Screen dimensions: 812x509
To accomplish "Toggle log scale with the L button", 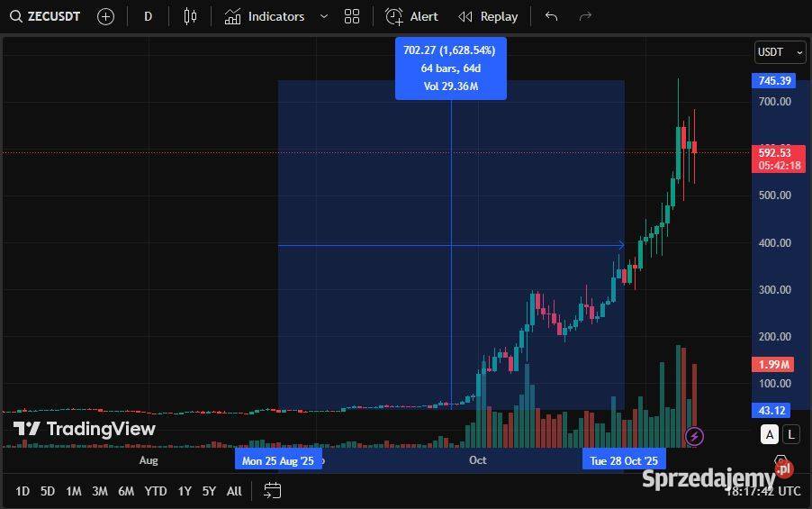I will (791, 435).
